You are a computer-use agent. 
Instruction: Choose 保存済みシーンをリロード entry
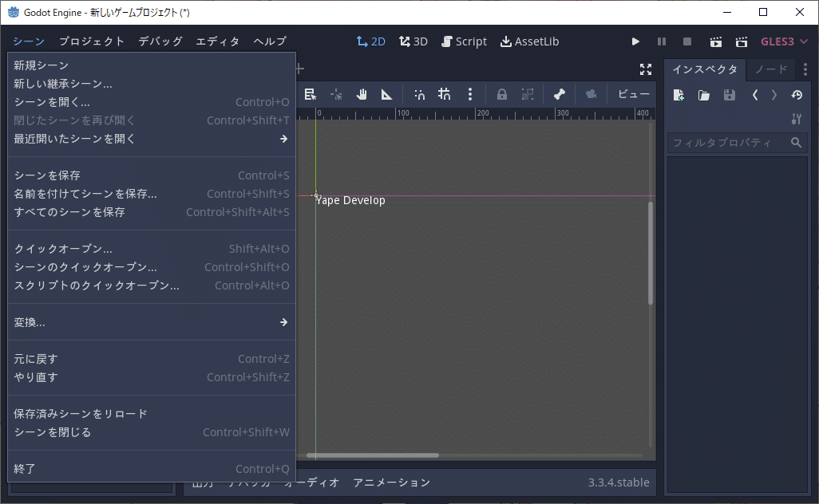coord(152,414)
